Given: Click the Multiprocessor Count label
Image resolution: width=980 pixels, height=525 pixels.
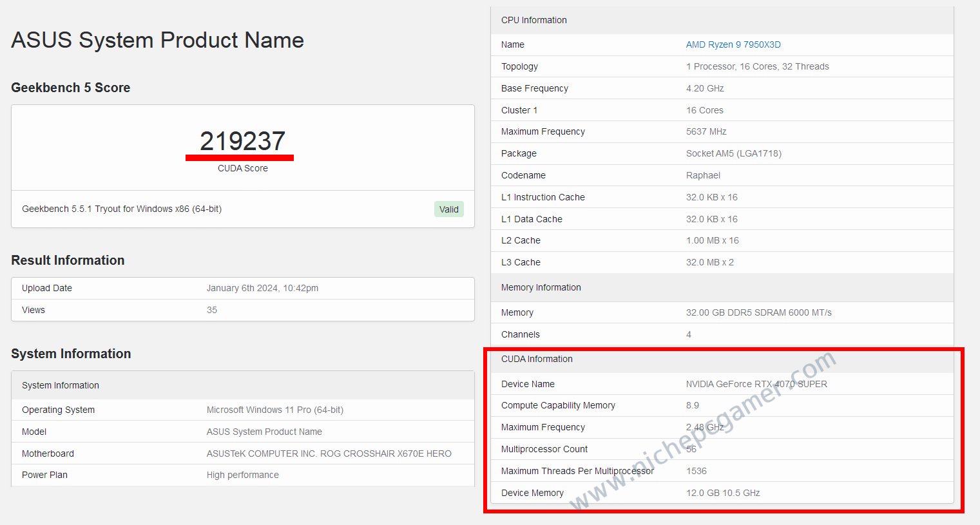Looking at the screenshot, I should (x=544, y=449).
